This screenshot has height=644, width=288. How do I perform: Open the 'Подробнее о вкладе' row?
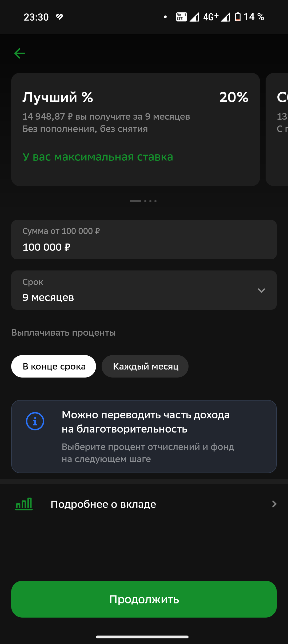pos(144,504)
